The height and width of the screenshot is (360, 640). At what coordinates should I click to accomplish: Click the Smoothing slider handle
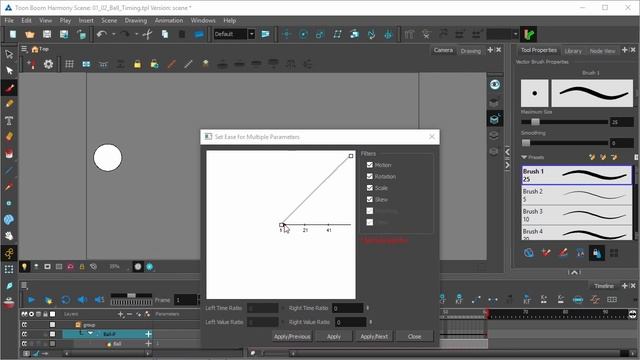coord(526,143)
